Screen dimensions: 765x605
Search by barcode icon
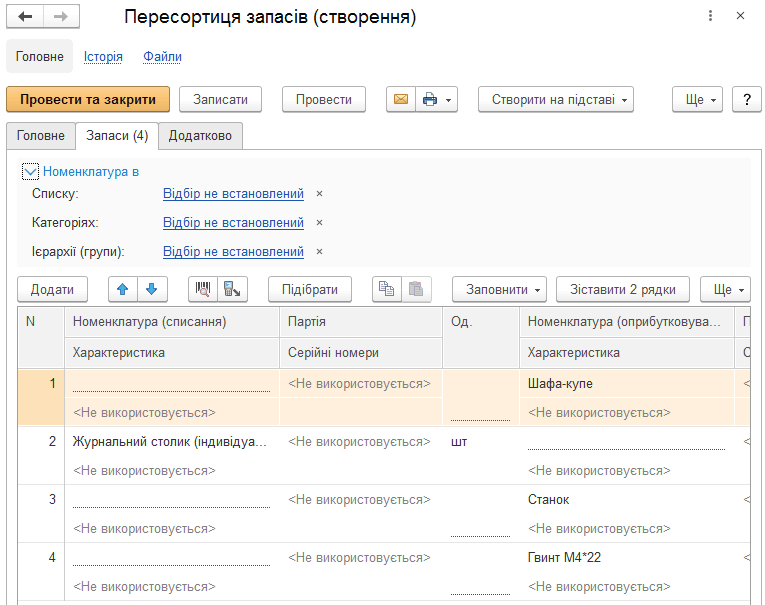coord(203,289)
